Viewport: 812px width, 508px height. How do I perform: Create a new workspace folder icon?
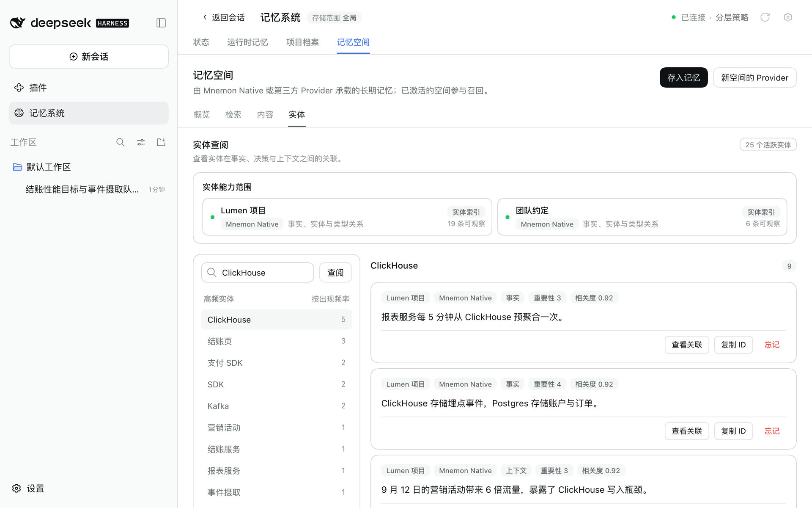pyautogui.click(x=161, y=142)
